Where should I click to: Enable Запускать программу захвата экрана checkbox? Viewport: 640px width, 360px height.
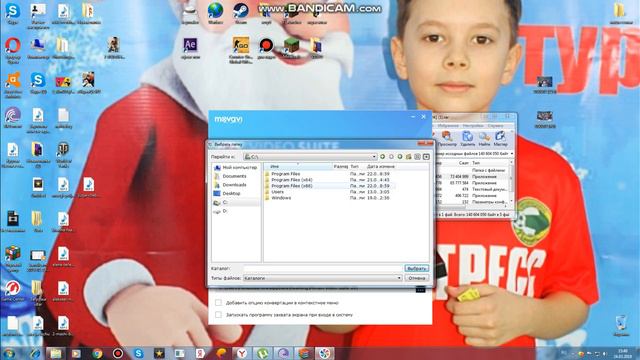pyautogui.click(x=218, y=315)
